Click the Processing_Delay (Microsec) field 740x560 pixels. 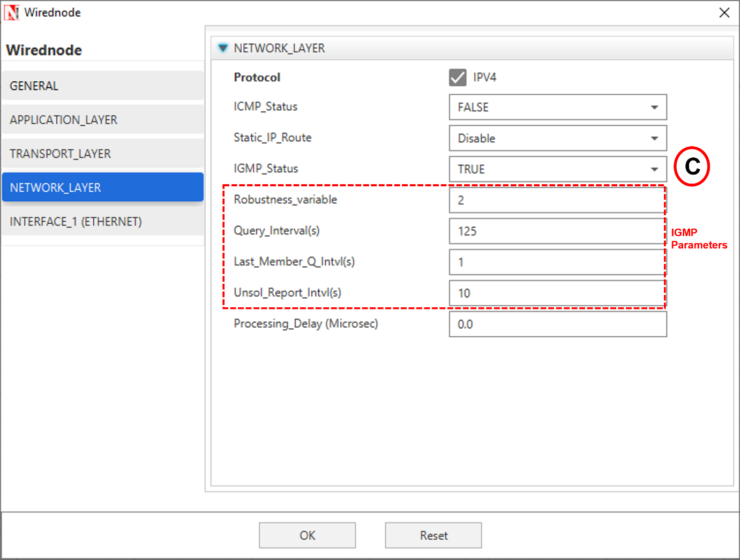(x=557, y=324)
